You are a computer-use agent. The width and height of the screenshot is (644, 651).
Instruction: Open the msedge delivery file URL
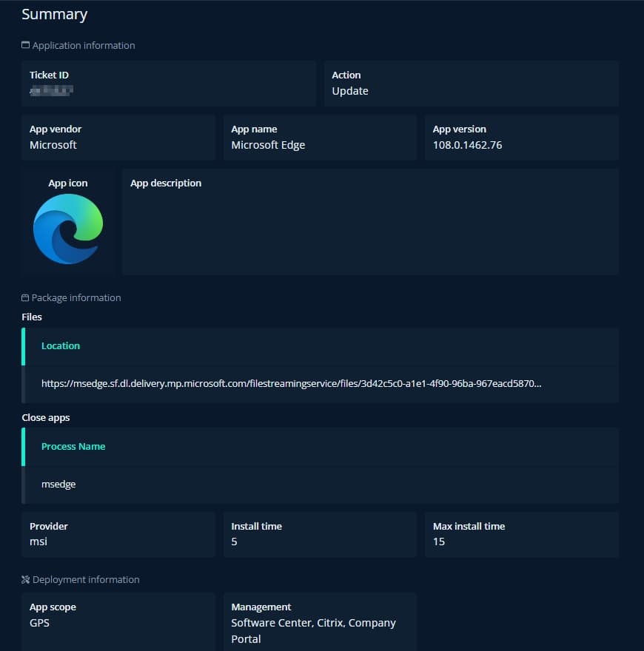[291, 384]
